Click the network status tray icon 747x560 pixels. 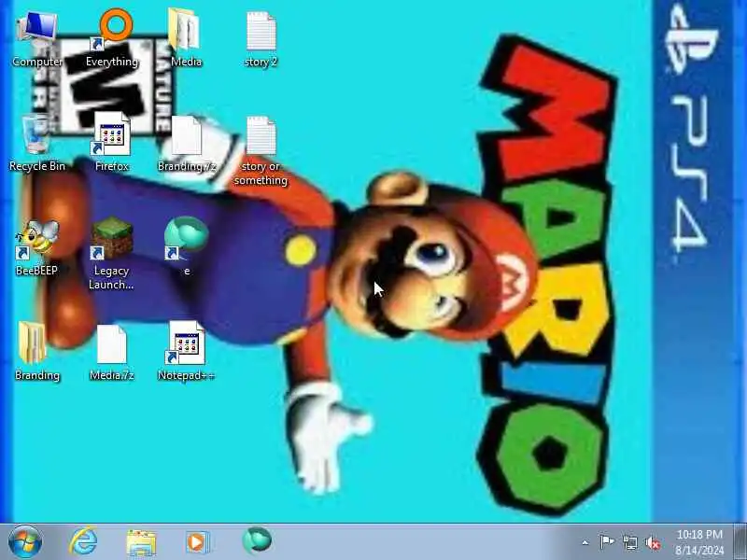click(629, 542)
